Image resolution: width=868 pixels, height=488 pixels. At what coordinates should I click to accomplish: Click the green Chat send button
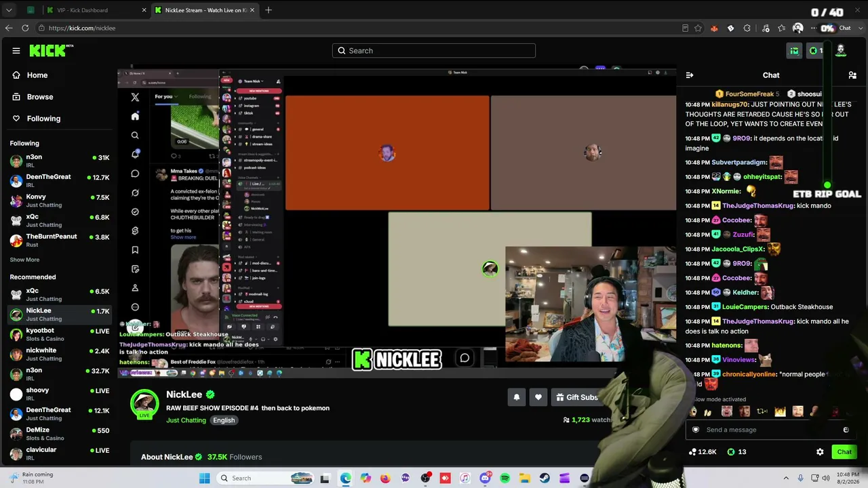click(844, 452)
